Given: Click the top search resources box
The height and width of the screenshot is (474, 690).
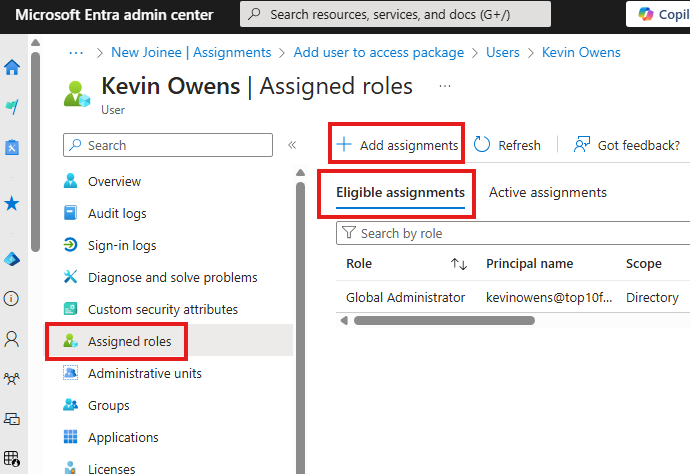Looking at the screenshot, I should coord(396,14).
